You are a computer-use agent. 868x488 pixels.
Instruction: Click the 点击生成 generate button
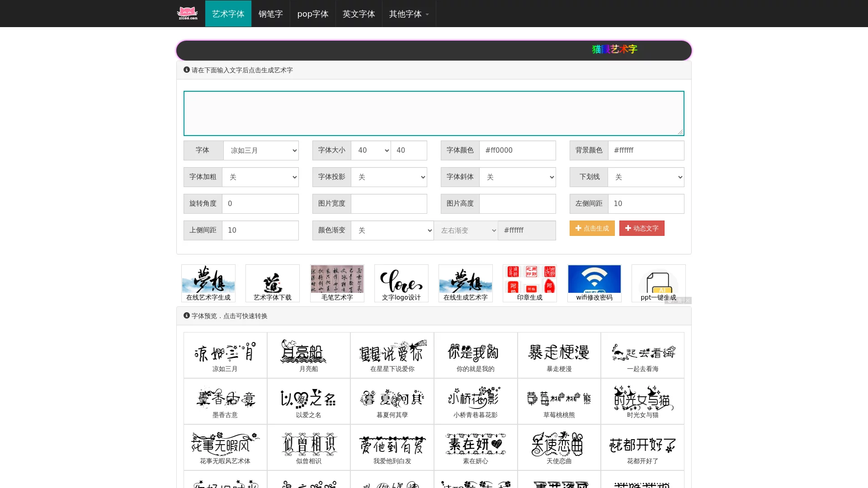tap(591, 228)
